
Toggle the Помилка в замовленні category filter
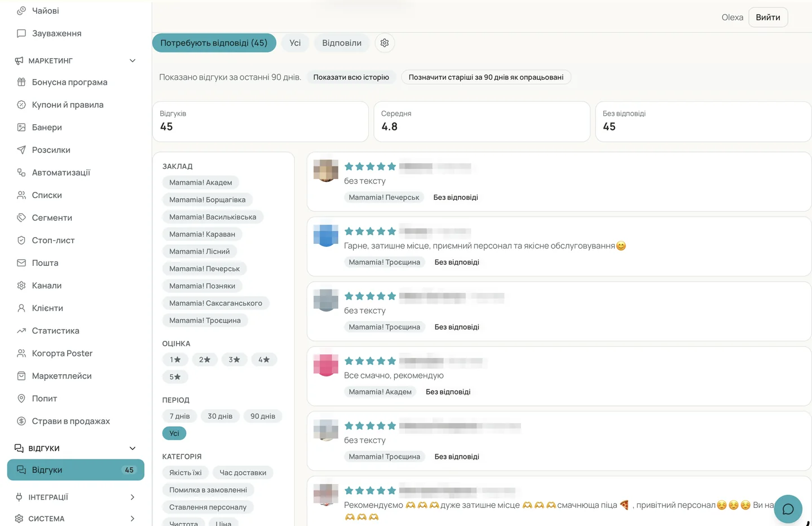click(x=208, y=489)
